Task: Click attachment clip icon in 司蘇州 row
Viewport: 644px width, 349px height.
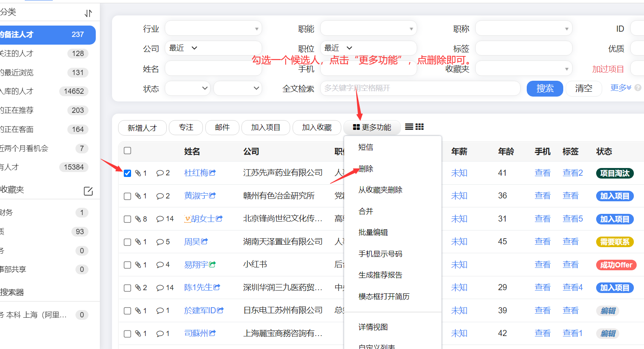Action: [138, 334]
